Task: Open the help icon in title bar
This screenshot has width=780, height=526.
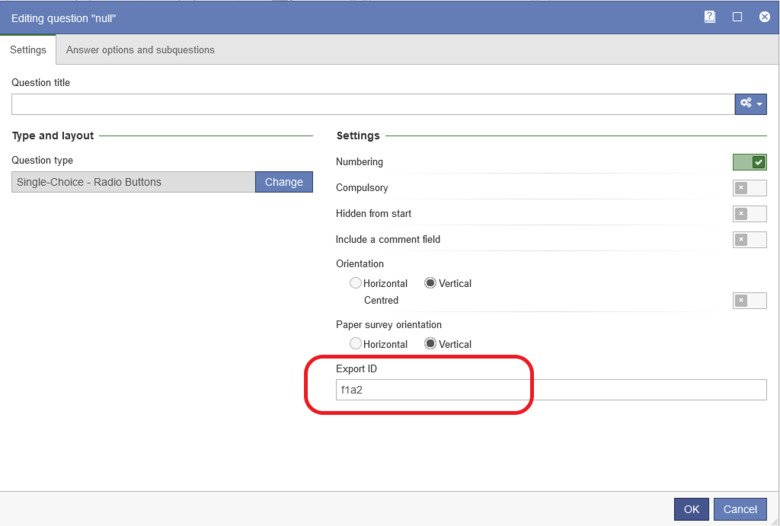Action: (710, 17)
